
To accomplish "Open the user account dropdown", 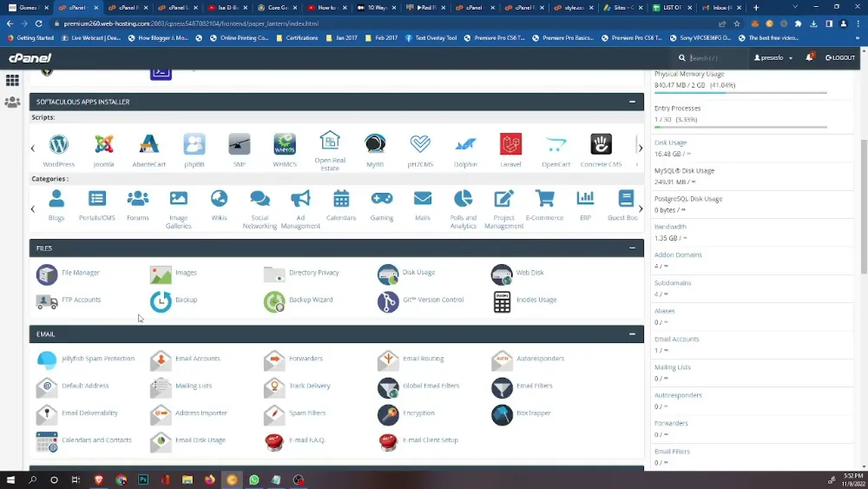I will 773,57.
